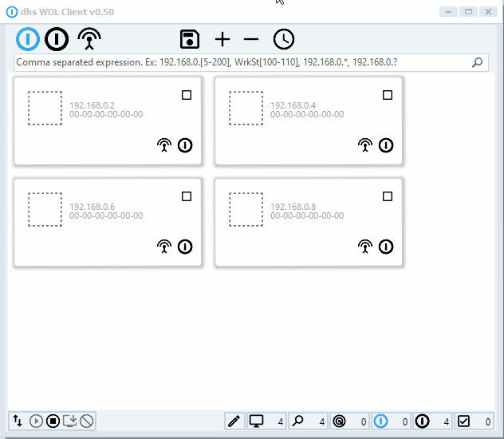Image resolution: width=504 pixels, height=439 pixels.
Task: Ping host 192.168.0.6 with its antenna icon
Action: point(164,247)
